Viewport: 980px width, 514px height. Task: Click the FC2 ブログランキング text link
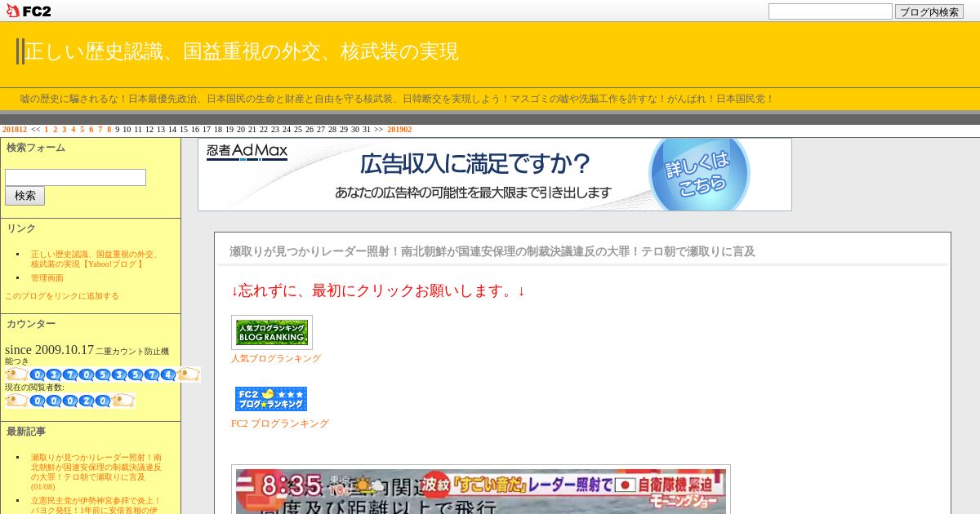[x=280, y=423]
